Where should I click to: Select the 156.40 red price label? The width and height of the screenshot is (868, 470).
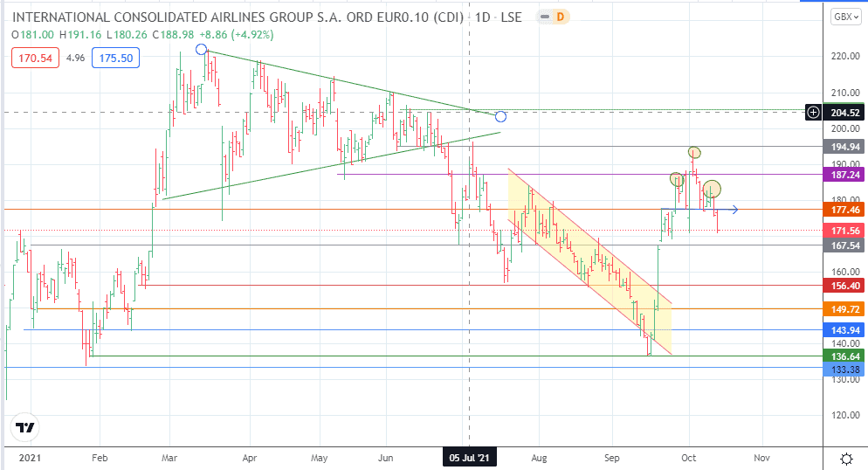pos(845,286)
